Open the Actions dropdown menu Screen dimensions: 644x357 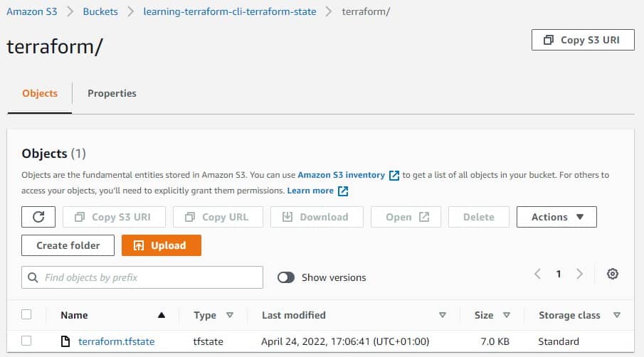click(x=556, y=217)
